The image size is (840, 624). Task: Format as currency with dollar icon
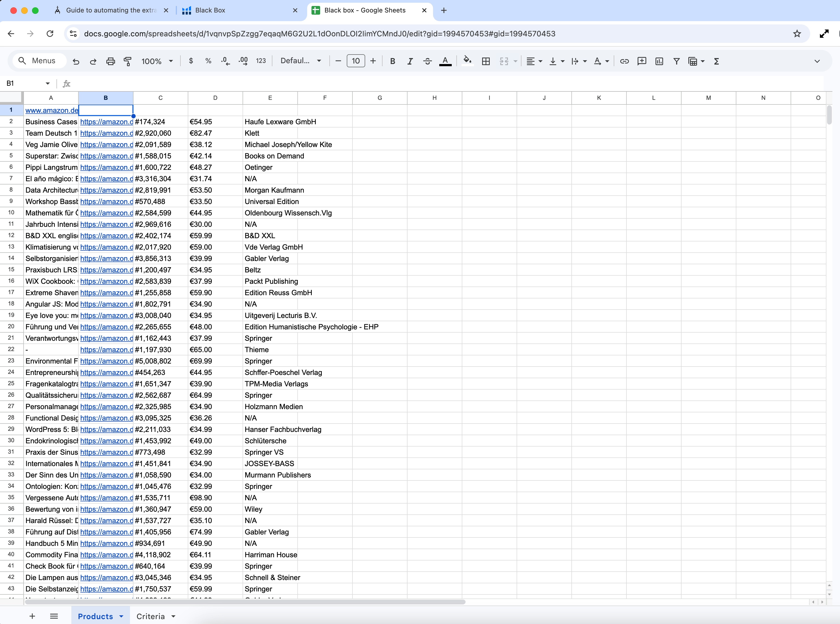click(191, 61)
